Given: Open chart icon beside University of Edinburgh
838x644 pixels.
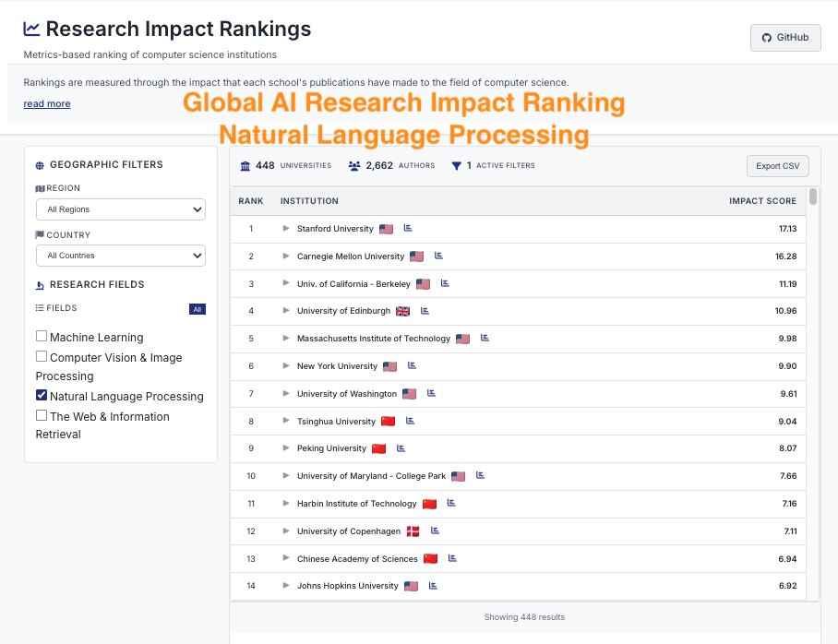Looking at the screenshot, I should click(425, 311).
